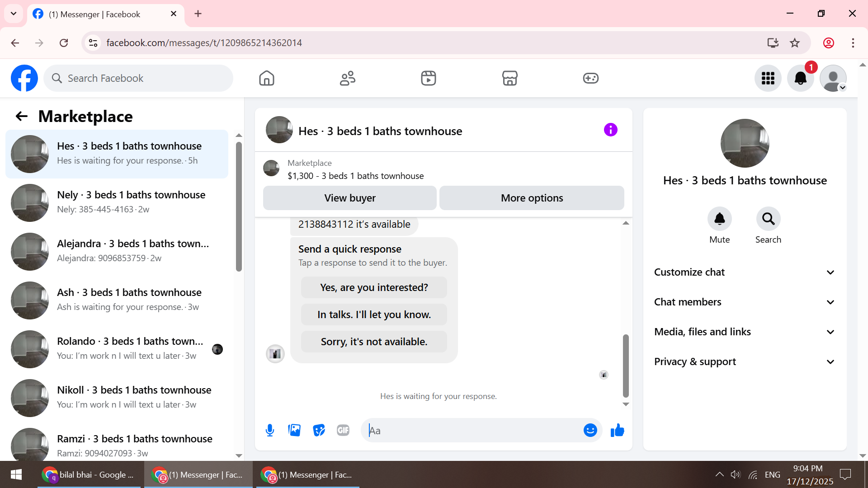Click the purple conversation info icon
Image resolution: width=868 pixels, height=488 pixels.
click(x=610, y=130)
